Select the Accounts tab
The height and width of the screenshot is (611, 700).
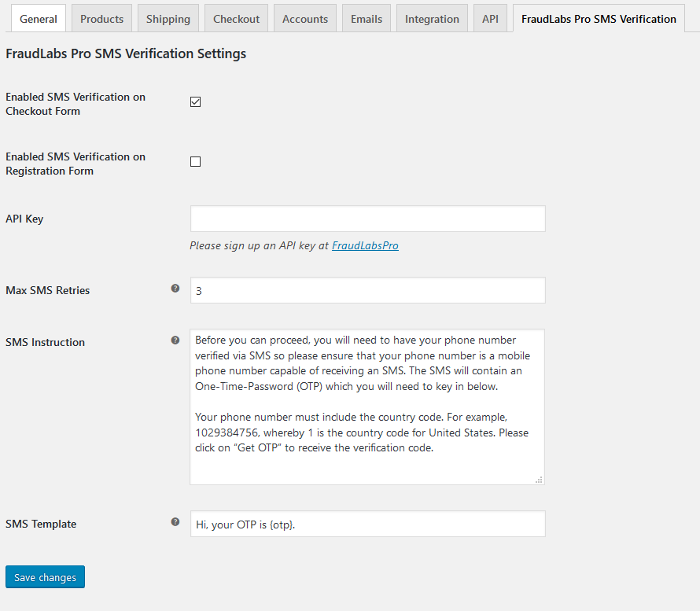tap(305, 19)
